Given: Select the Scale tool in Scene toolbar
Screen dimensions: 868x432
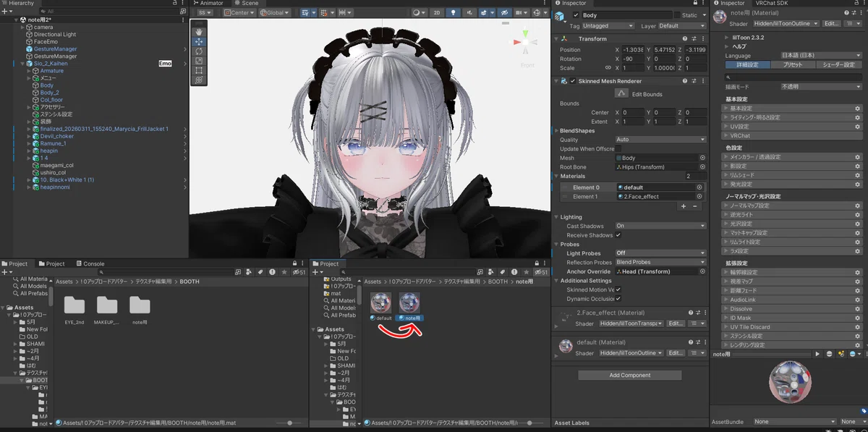Looking at the screenshot, I should point(199,61).
